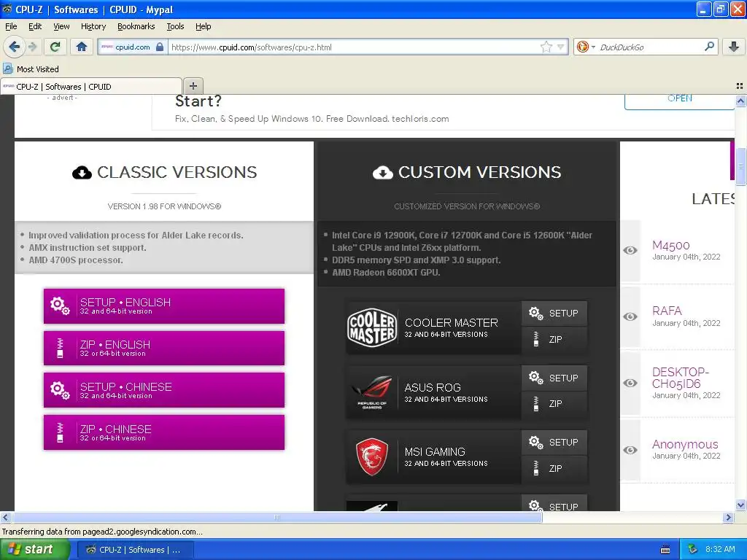Image resolution: width=747 pixels, height=560 pixels.
Task: Download Zip English version
Action: coord(164,348)
